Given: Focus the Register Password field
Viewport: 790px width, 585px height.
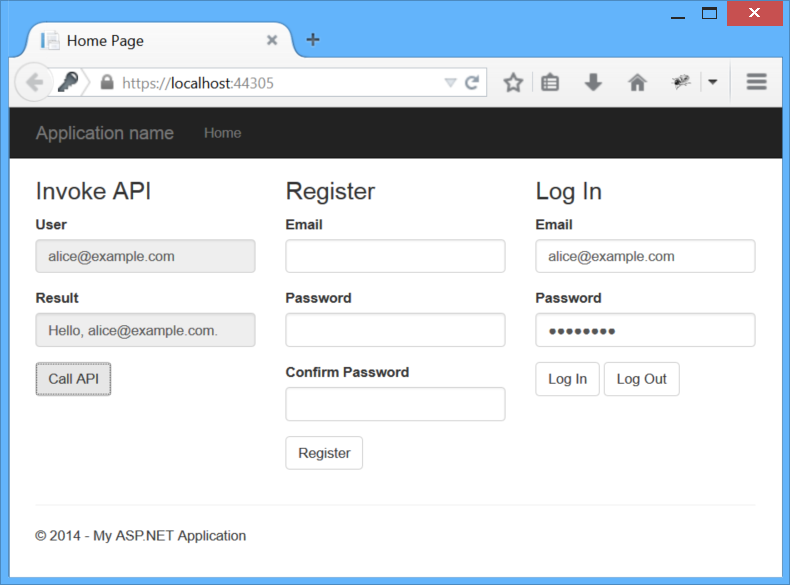Looking at the screenshot, I should [x=396, y=331].
